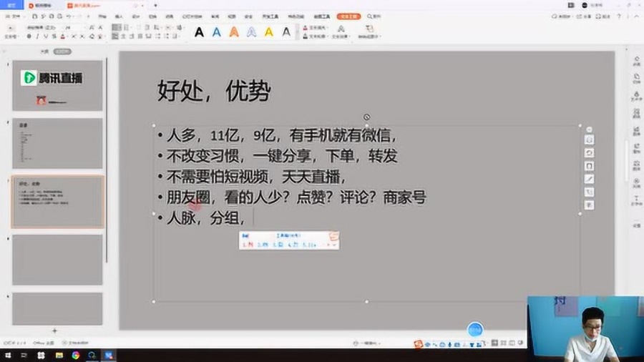The width and height of the screenshot is (644, 362).
Task: Switch to the Outline tab in slide panel
Action: (x=45, y=52)
